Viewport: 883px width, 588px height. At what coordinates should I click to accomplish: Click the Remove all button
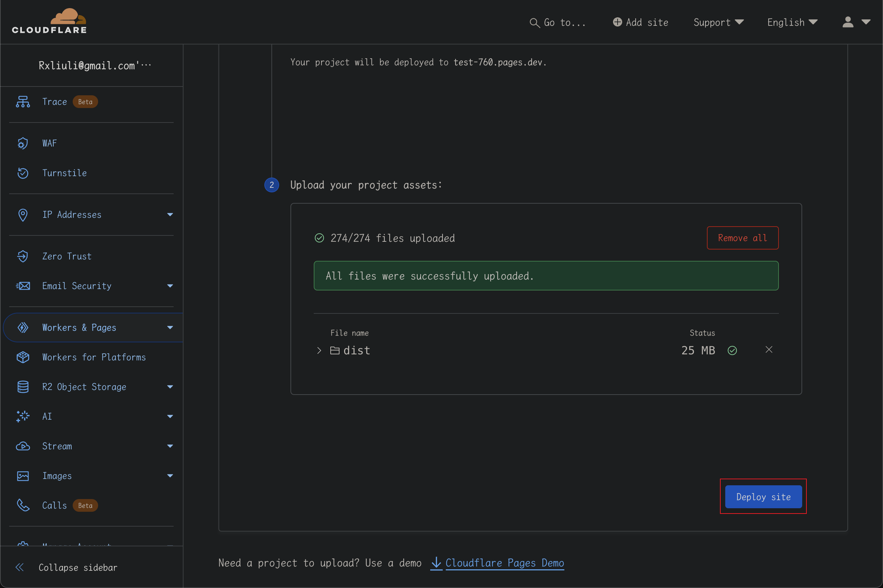click(742, 238)
